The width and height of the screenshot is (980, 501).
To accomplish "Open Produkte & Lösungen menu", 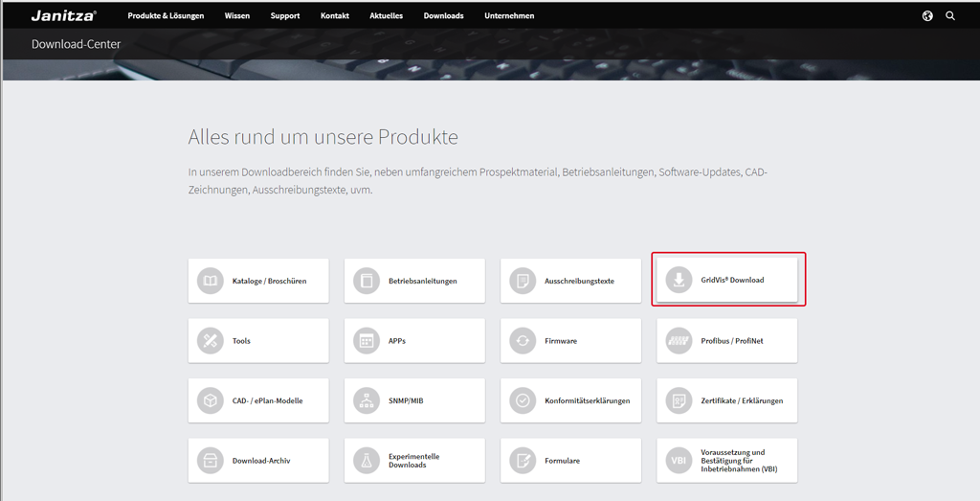I will [166, 15].
